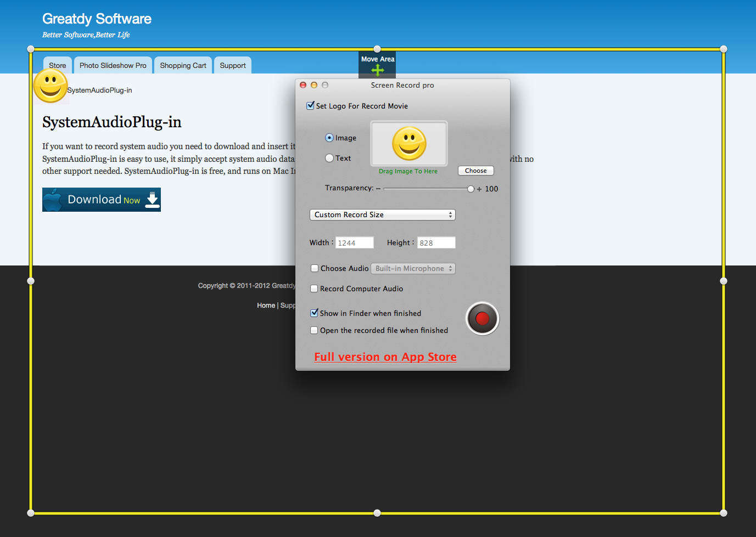
Task: Click the bottom-right corner handle of the record area
Action: [724, 513]
